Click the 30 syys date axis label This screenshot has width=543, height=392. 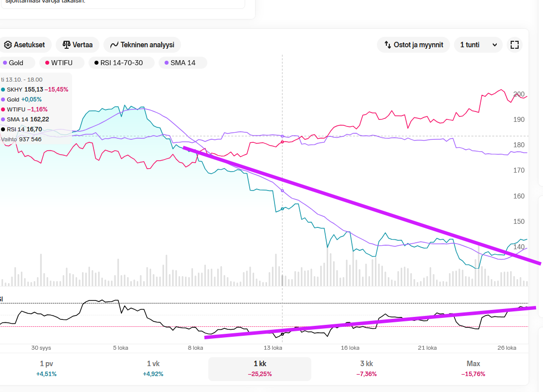click(x=41, y=348)
